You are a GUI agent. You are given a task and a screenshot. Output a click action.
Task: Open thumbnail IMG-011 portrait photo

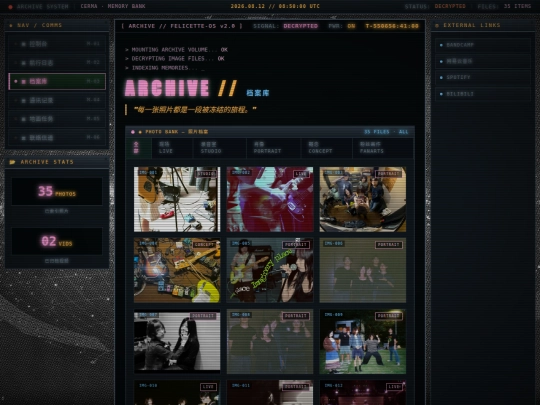click(270, 393)
